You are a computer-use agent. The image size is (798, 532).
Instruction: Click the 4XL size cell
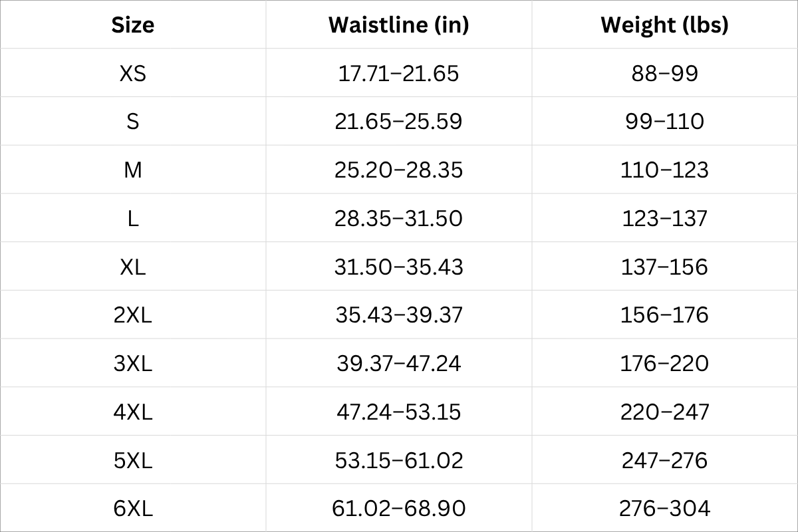[x=133, y=412]
